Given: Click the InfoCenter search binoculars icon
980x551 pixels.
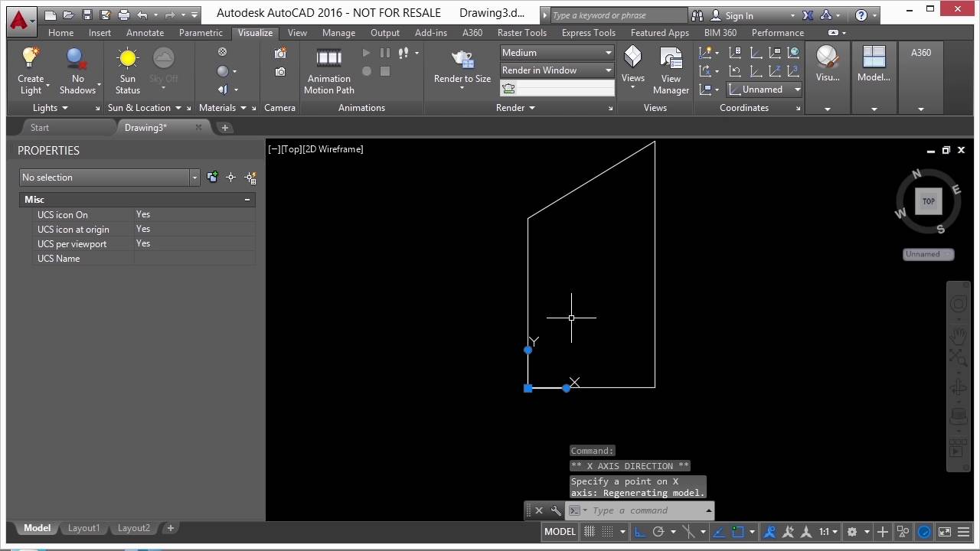Looking at the screenshot, I should tap(697, 15).
